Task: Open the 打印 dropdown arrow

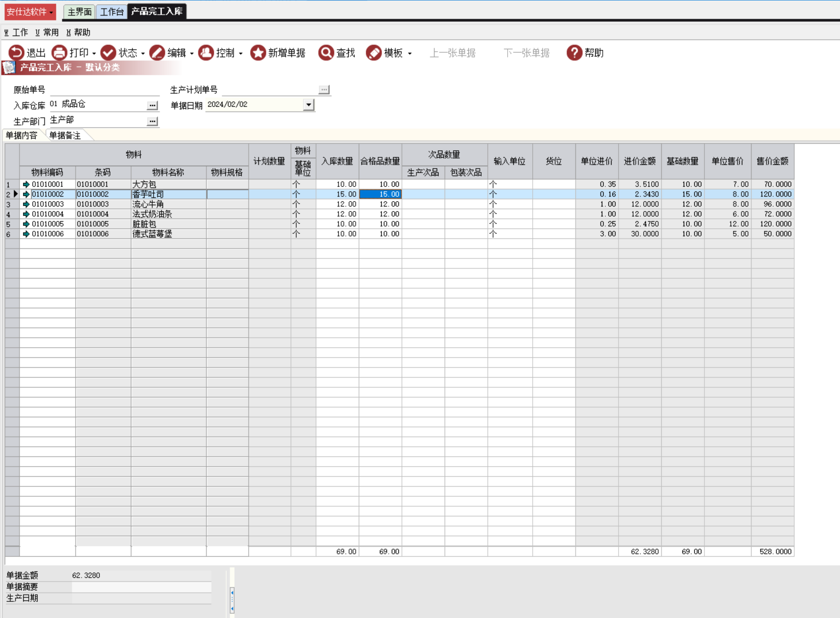Action: pos(94,53)
